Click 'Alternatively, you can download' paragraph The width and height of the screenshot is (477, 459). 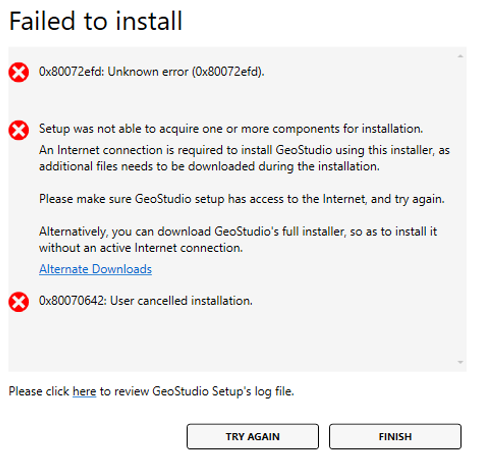tap(238, 240)
